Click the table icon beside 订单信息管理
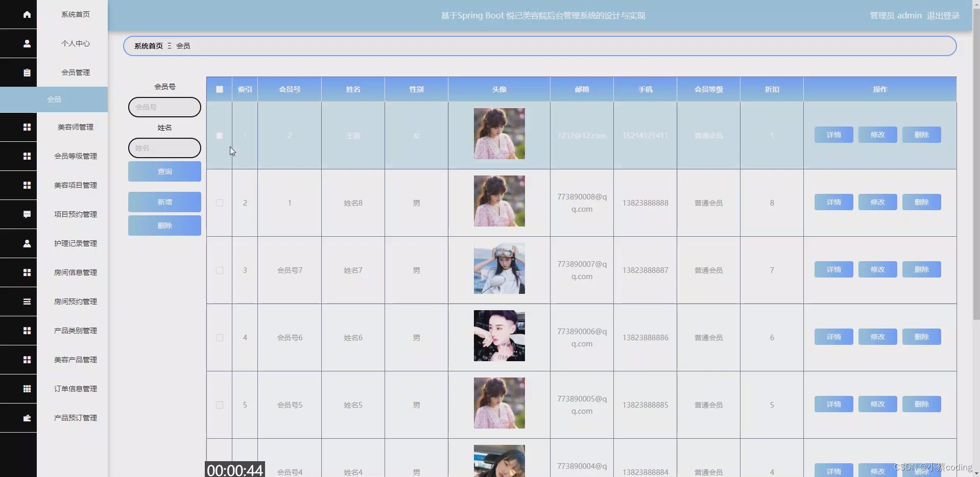The image size is (980, 477). [27, 389]
